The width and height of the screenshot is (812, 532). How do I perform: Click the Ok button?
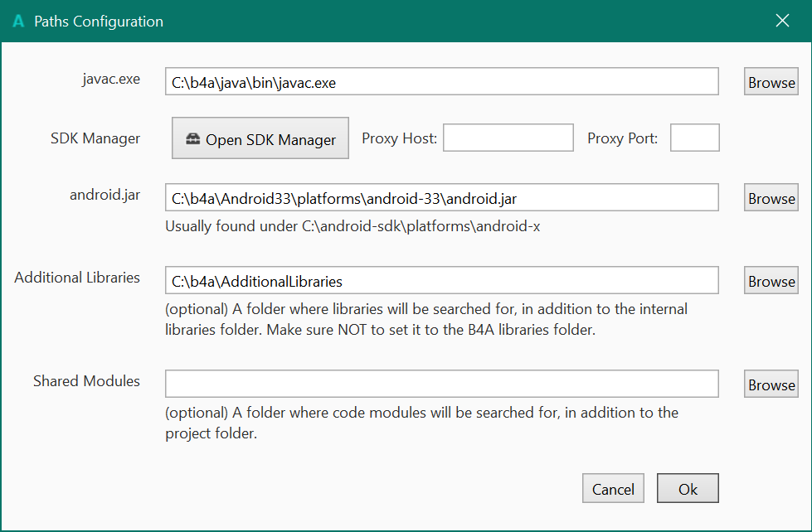[x=688, y=489]
